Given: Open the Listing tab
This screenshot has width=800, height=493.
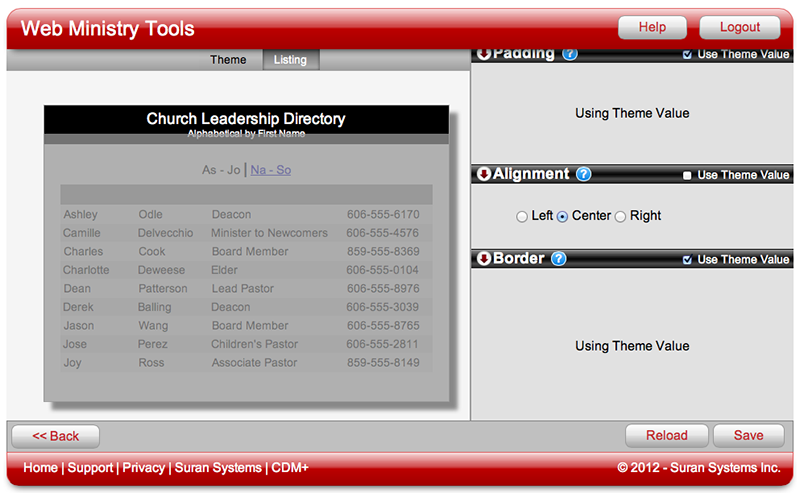Looking at the screenshot, I should pyautogui.click(x=290, y=60).
